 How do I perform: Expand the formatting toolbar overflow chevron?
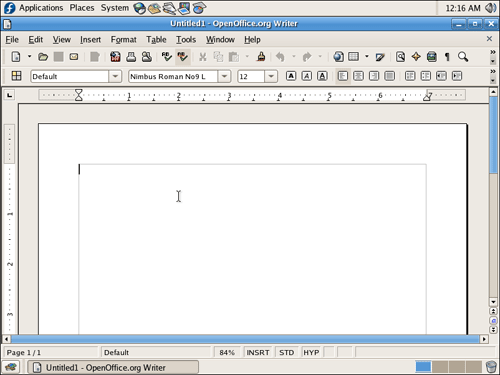[x=493, y=72]
